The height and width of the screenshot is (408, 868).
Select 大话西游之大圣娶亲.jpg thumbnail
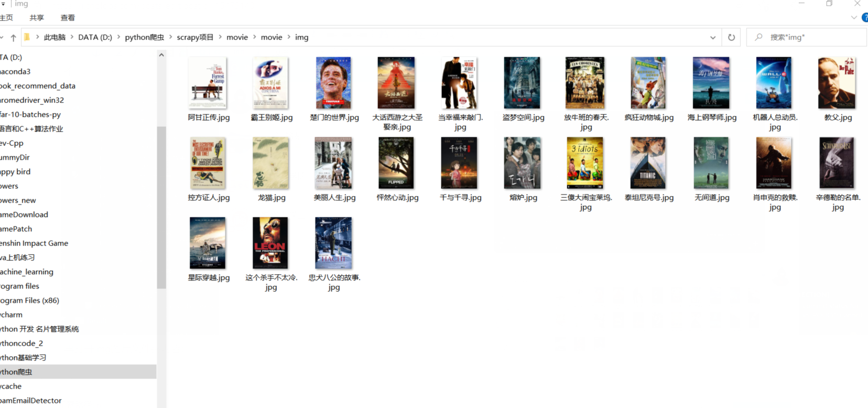coord(396,83)
